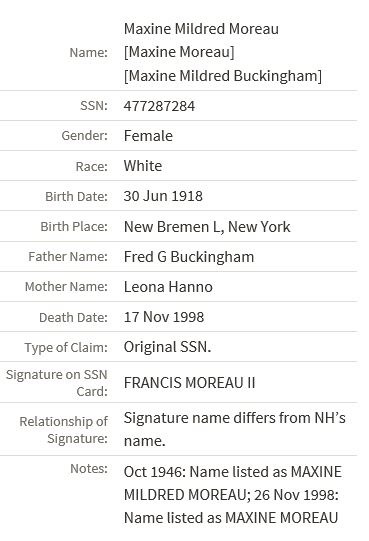Click the Notes entry starting Oct 1946
Image resolution: width=369 pixels, height=541 pixels.
[x=233, y=495]
